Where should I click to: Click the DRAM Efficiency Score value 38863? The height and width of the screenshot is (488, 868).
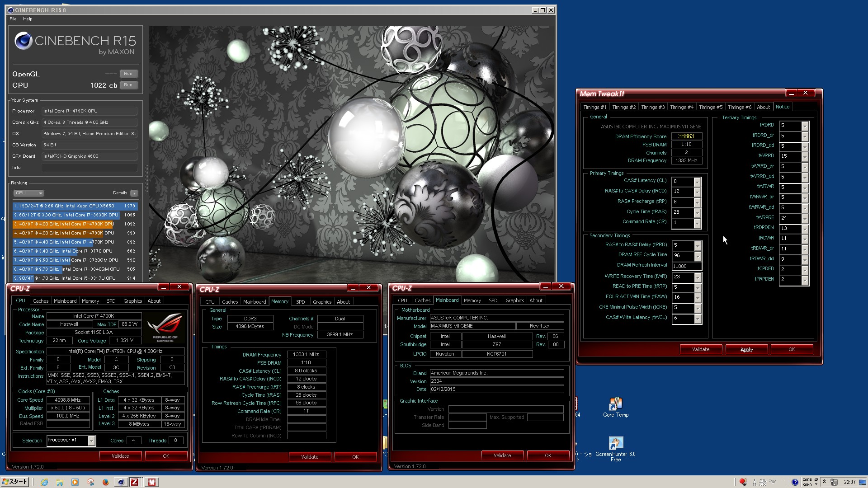(686, 136)
